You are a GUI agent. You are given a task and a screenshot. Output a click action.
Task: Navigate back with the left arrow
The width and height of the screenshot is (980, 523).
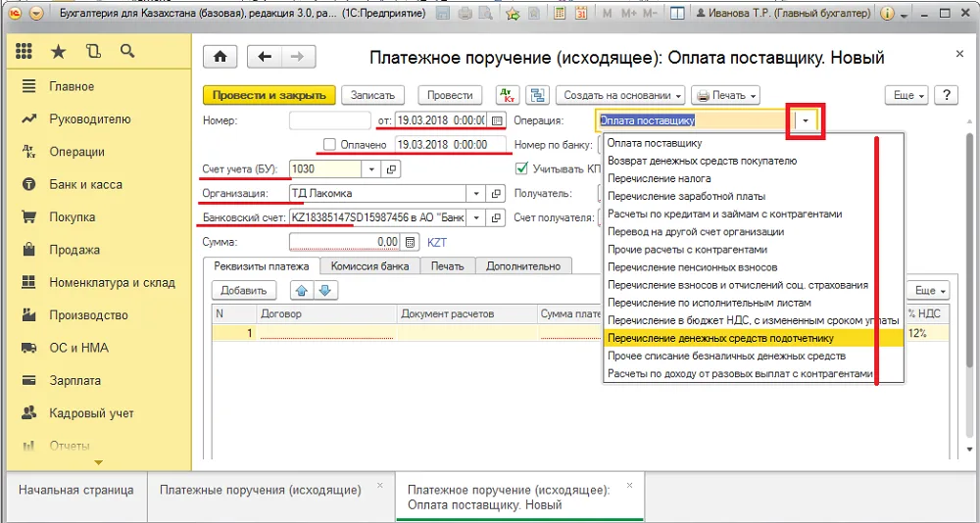265,57
